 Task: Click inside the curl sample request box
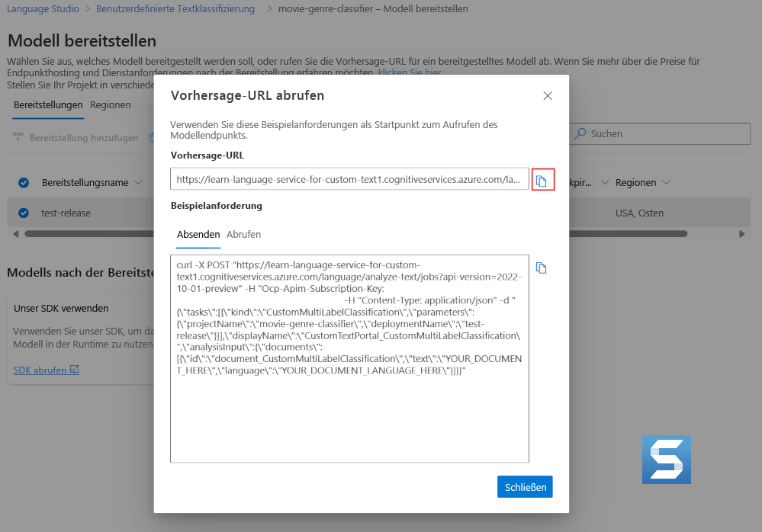pyautogui.click(x=349, y=359)
